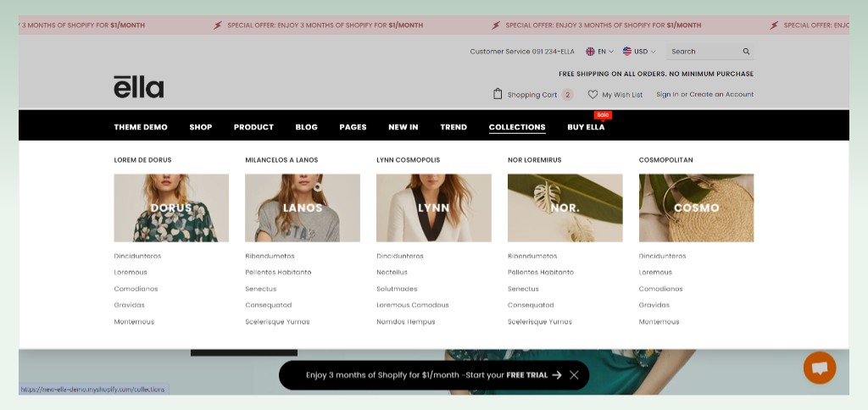This screenshot has height=410, width=868.
Task: Click the arrow icon after FREE TRIAL
Action: click(x=557, y=375)
